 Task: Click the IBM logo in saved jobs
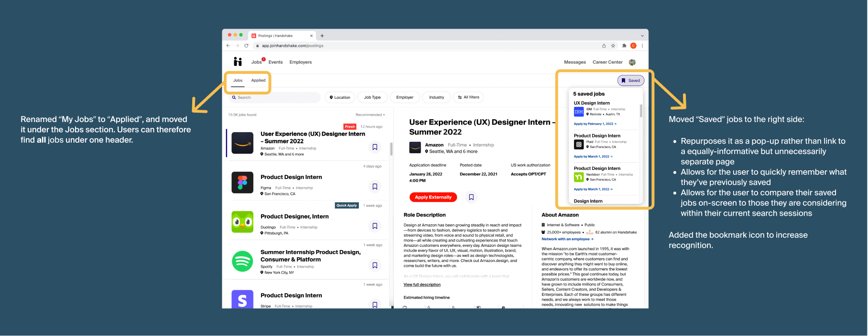(578, 112)
